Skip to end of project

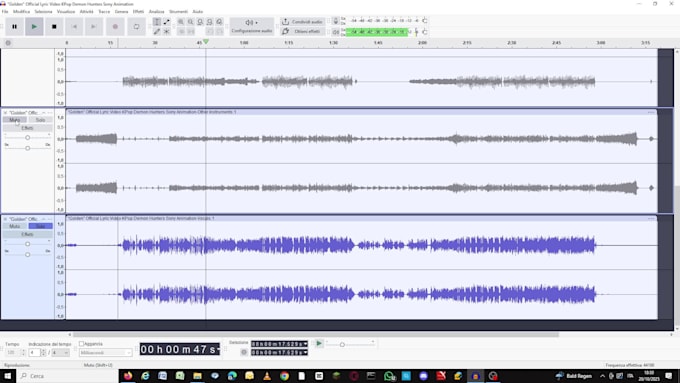(93, 26)
